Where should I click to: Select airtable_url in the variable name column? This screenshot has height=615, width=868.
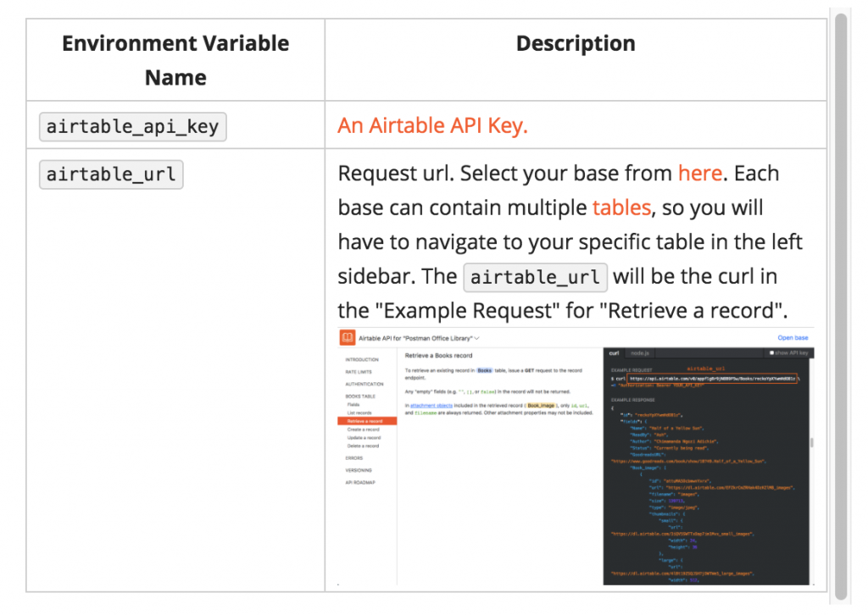(x=111, y=175)
